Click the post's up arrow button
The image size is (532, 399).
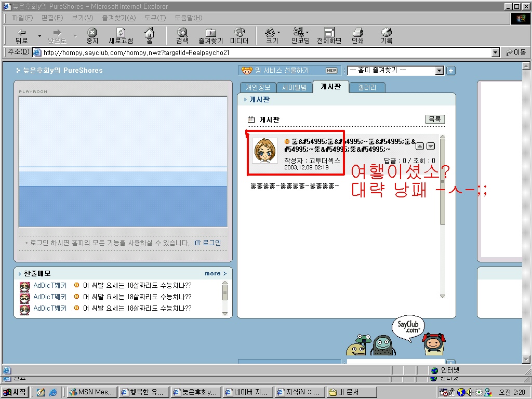point(420,147)
